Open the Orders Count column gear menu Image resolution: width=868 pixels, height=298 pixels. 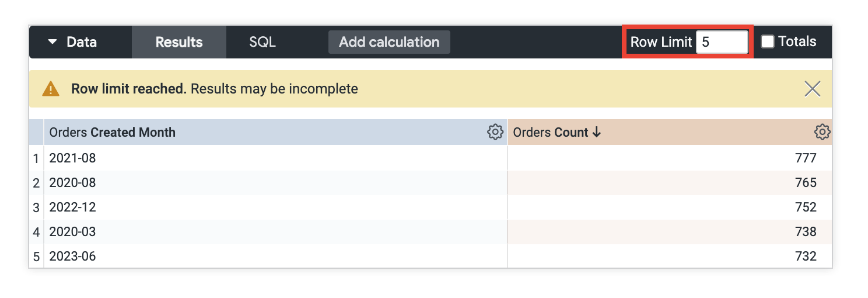822,132
